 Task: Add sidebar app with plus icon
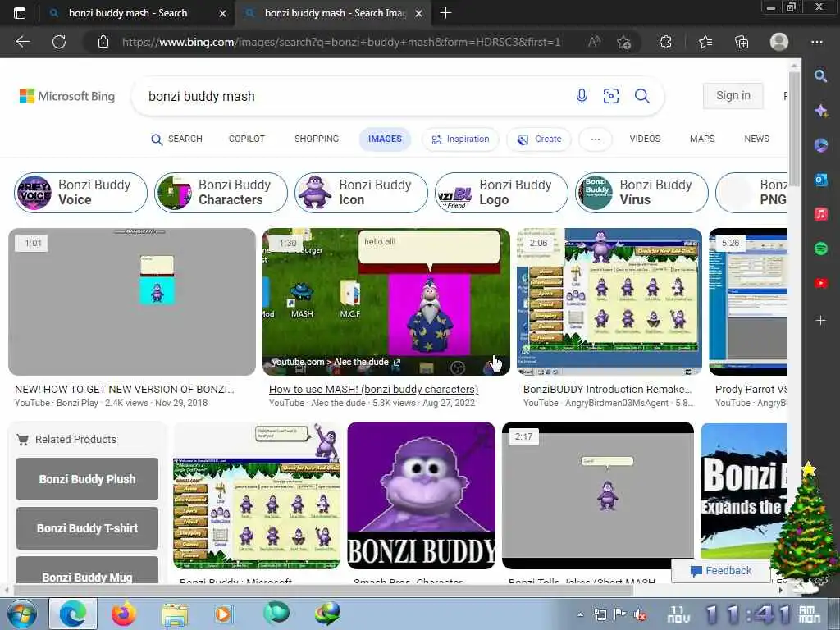point(820,321)
